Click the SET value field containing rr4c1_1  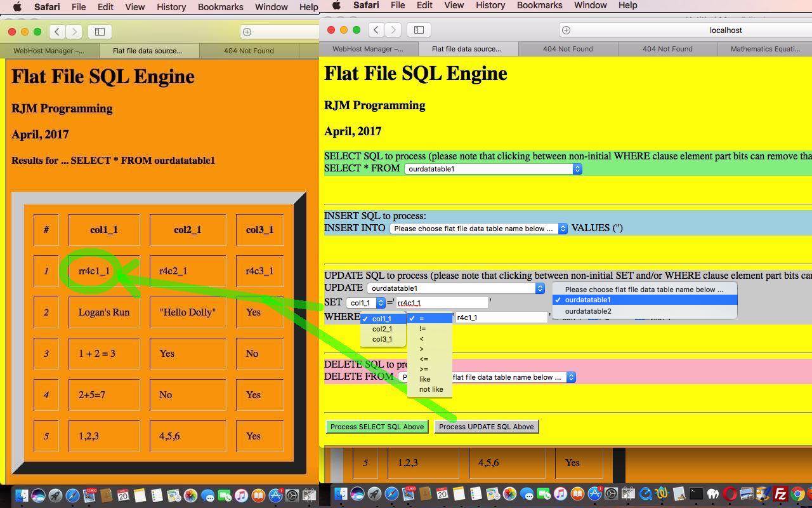442,303
